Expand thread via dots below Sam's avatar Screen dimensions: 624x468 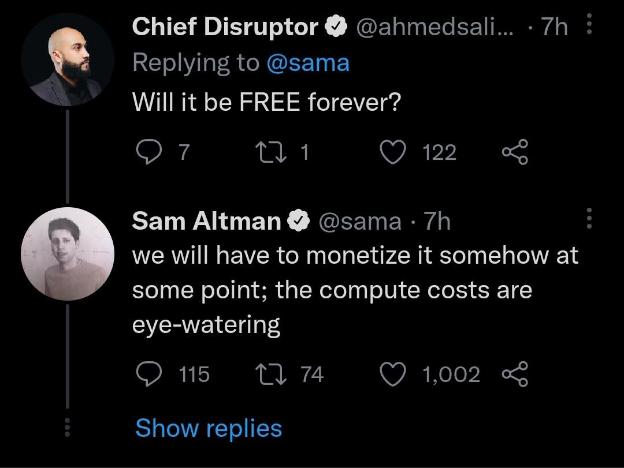pos(67,427)
